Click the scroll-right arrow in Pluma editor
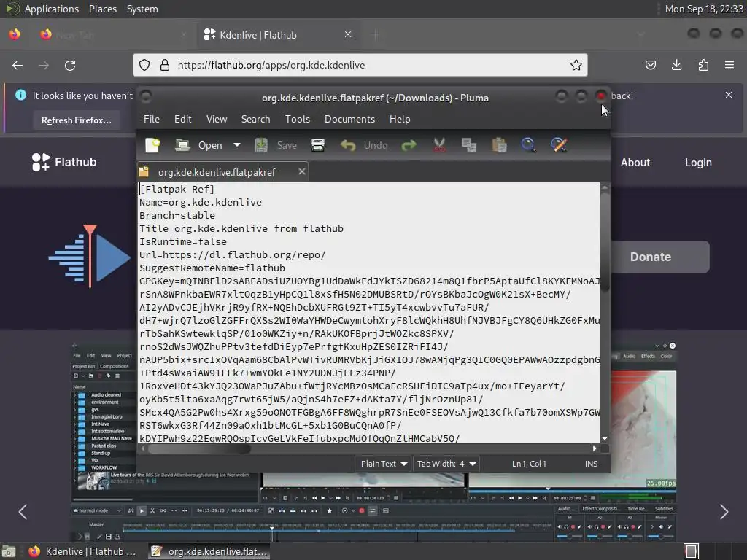 coord(595,448)
